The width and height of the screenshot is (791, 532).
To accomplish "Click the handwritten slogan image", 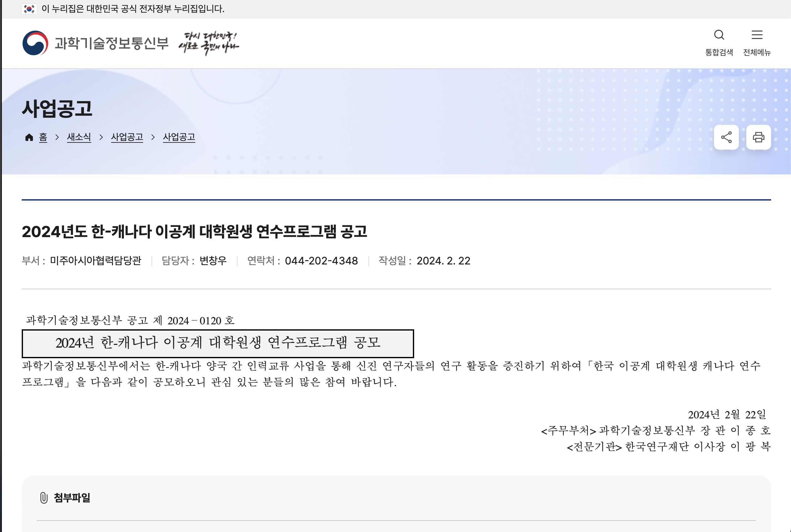I will 208,43.
